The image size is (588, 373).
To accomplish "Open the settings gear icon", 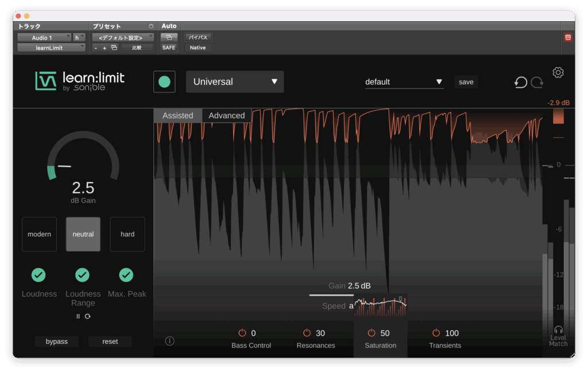I will [x=558, y=72].
